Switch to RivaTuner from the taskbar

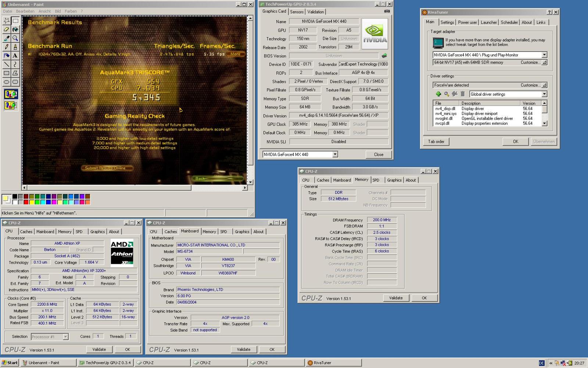coord(333,363)
